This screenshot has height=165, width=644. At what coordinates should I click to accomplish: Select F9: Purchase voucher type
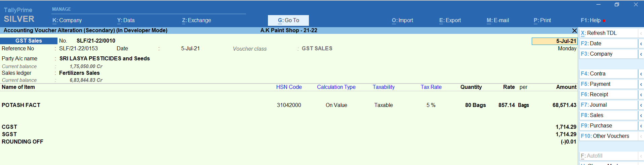coord(608,125)
